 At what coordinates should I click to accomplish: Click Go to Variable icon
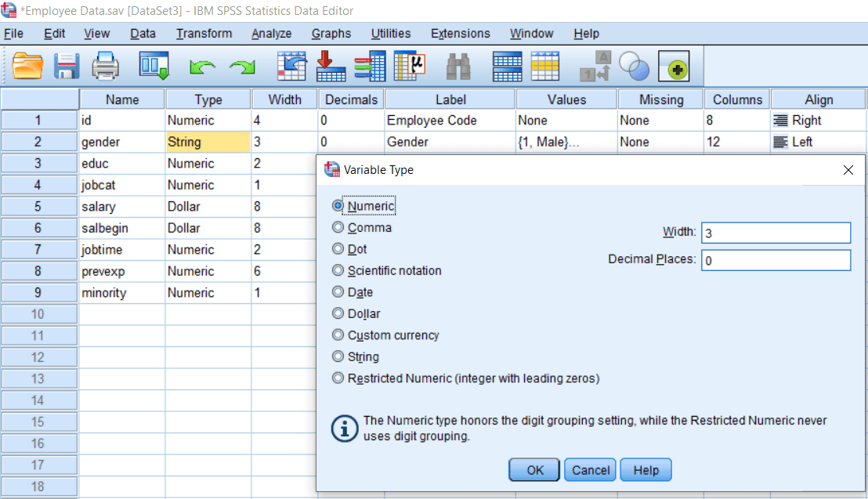click(331, 66)
